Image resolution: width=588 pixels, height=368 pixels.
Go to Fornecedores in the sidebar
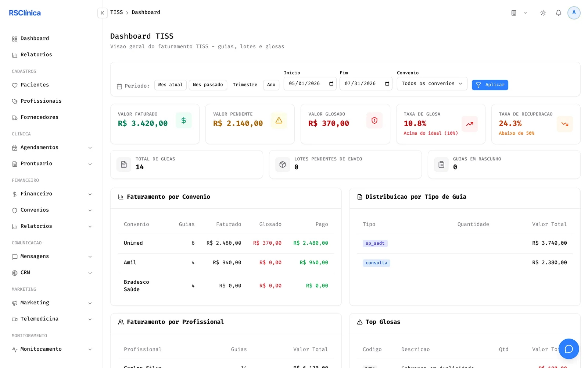click(51, 117)
